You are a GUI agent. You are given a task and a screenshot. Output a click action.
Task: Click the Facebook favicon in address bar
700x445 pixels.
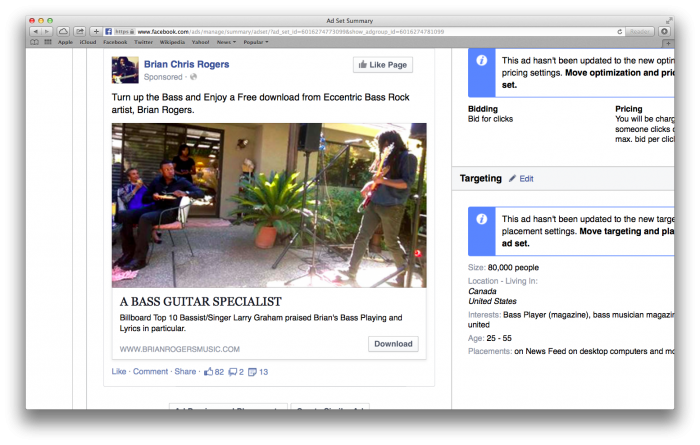[108, 32]
